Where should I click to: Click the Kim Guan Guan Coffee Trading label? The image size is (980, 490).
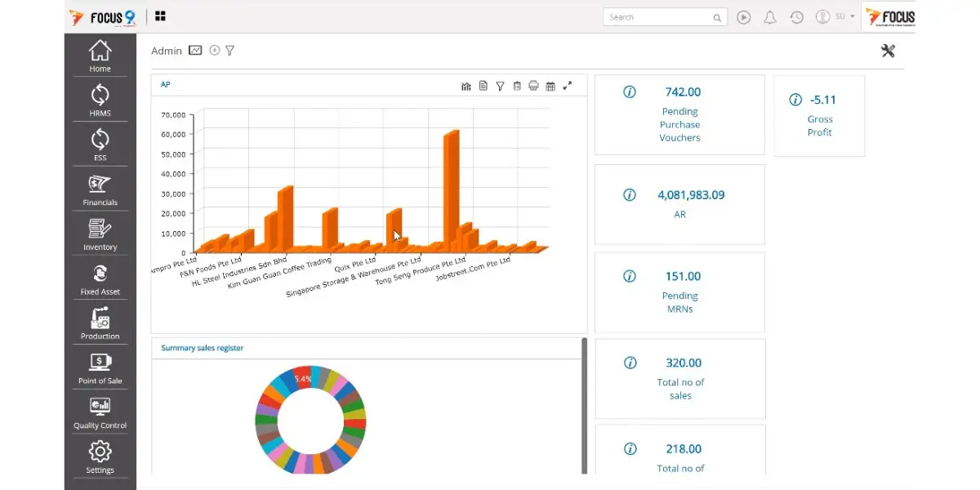pyautogui.click(x=279, y=274)
